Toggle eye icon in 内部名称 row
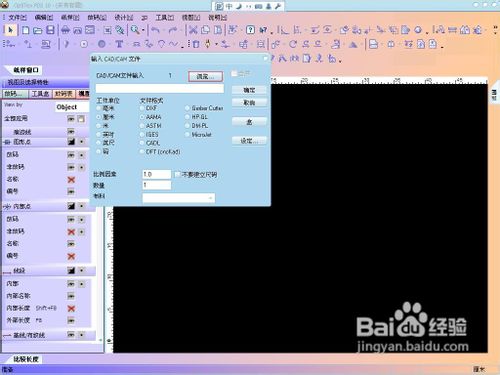This screenshot has width=500, height=375. 71,296
